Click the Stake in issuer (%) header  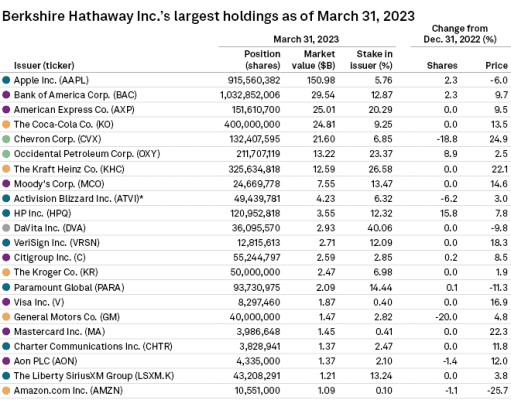pyautogui.click(x=371, y=60)
